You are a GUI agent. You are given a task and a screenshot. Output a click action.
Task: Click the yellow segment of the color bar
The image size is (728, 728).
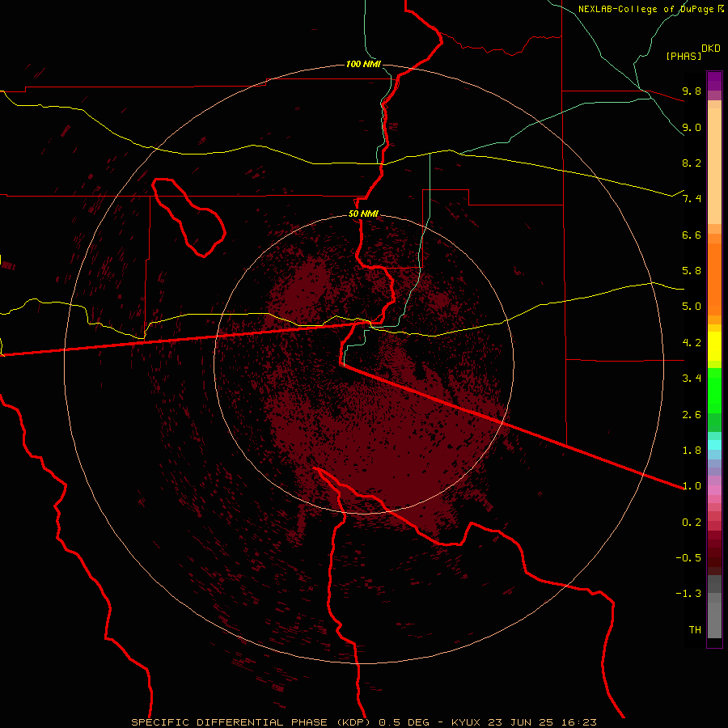pyautogui.click(x=714, y=346)
